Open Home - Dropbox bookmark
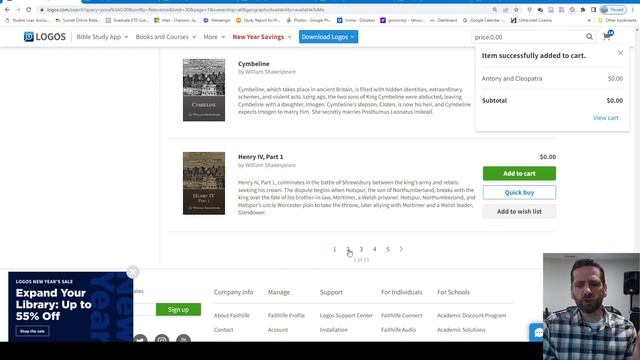Screen dimensions: 640x360 [356, 20]
